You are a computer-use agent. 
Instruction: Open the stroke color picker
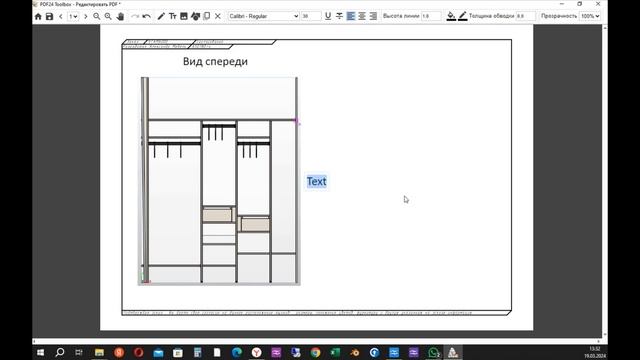[x=462, y=16]
